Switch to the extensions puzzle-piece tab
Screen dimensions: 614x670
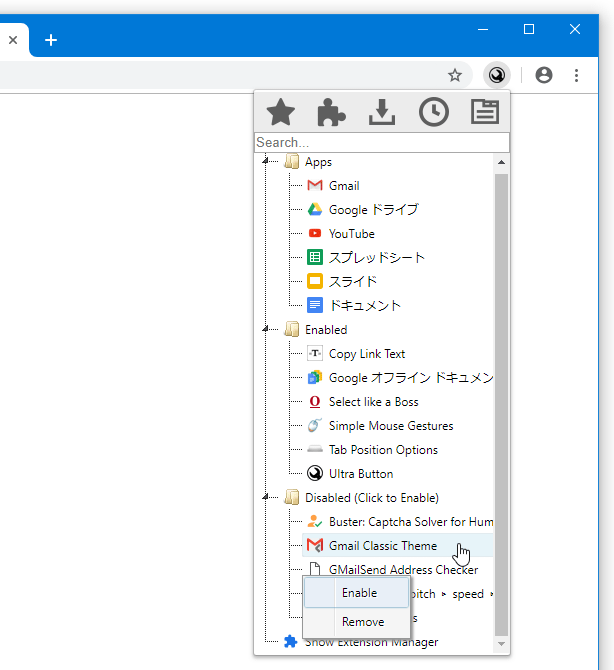point(331,112)
